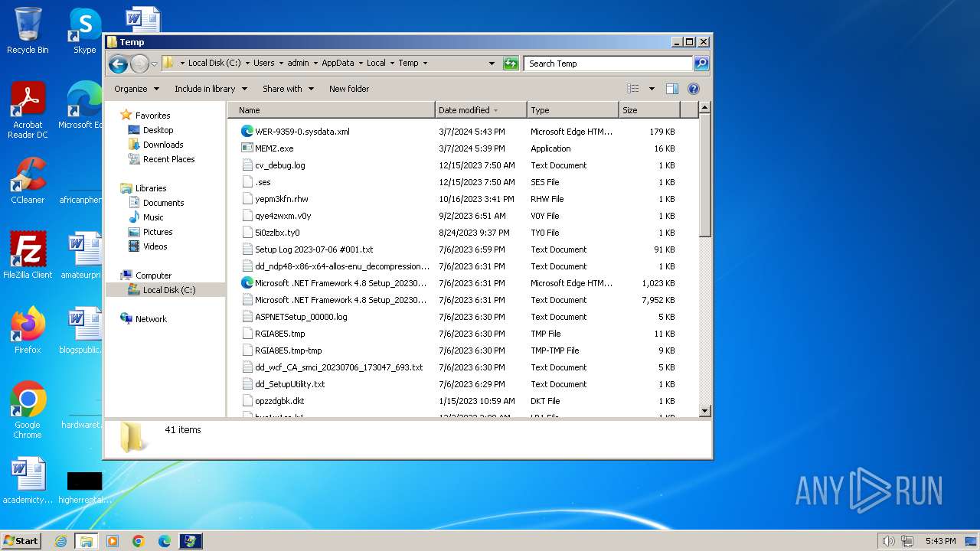This screenshot has height=551, width=980.
Task: Open the Share with dropdown
Action: tap(288, 89)
